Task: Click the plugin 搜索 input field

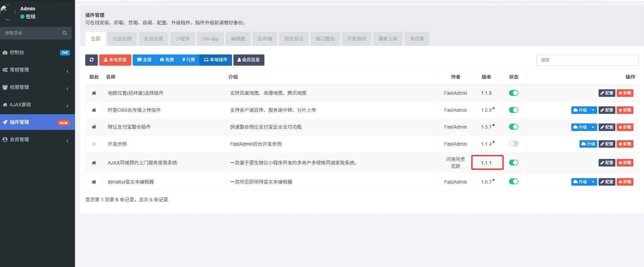Action: coord(587,60)
